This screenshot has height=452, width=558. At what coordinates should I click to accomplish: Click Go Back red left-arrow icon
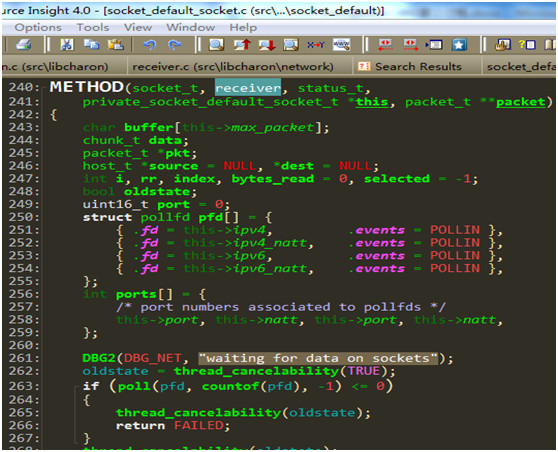point(385,45)
